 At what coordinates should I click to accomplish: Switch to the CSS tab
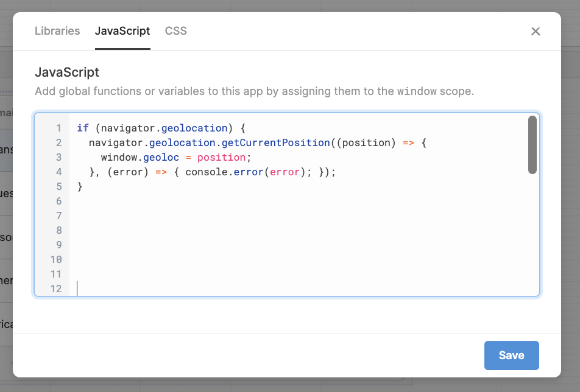[x=175, y=30]
